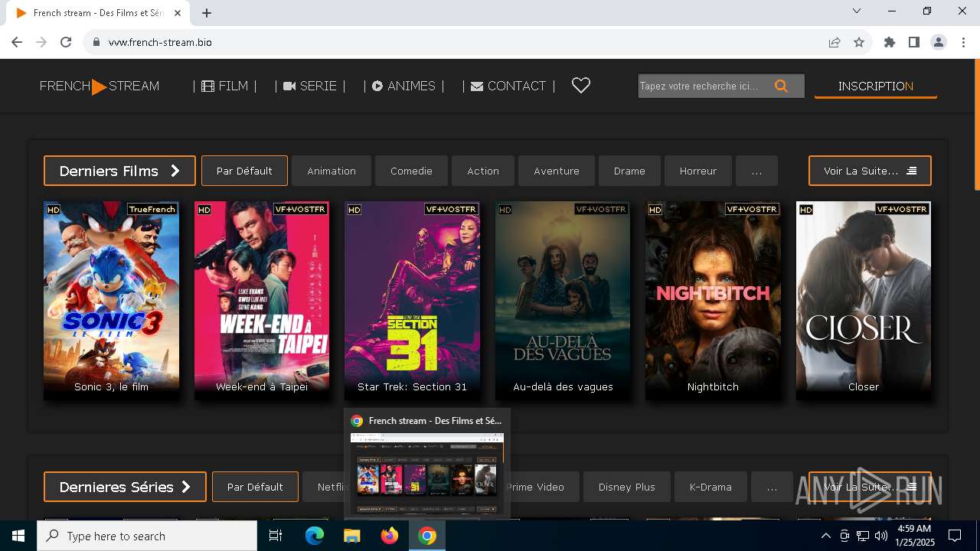Viewport: 980px width, 551px height.
Task: Toggle the Chrome side panel icon
Action: 914,42
